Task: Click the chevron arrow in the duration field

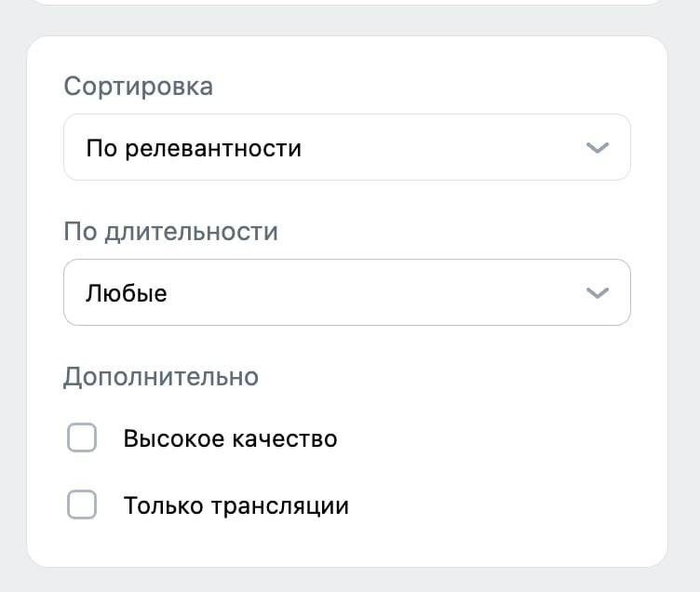Action: point(598,293)
